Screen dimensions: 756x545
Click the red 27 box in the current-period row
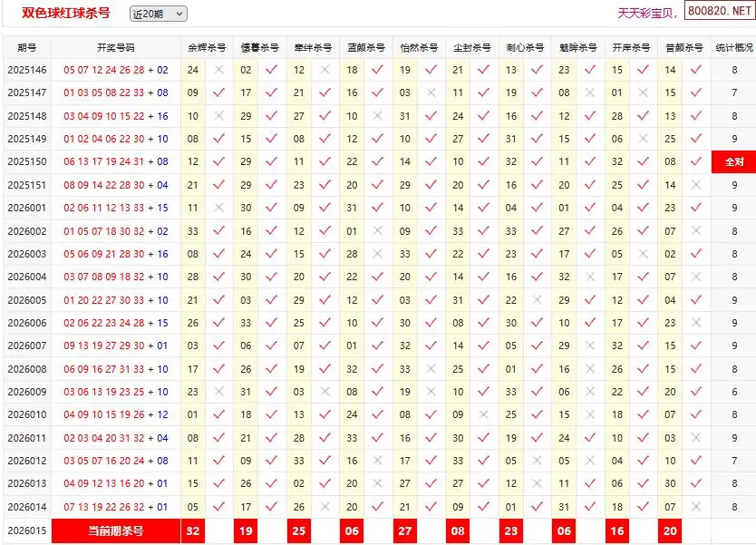(404, 530)
